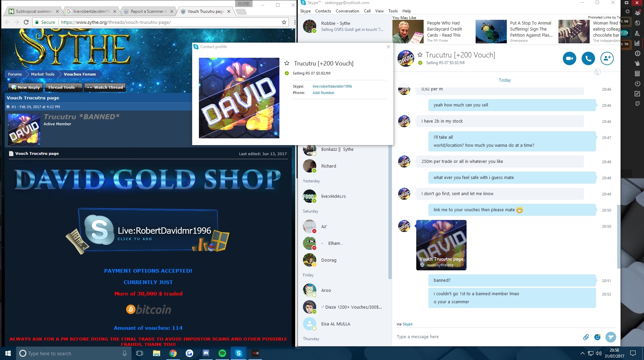The height and width of the screenshot is (360, 644).
Task: Click the OSB app icon on the taskbar
Action: (x=255, y=353)
